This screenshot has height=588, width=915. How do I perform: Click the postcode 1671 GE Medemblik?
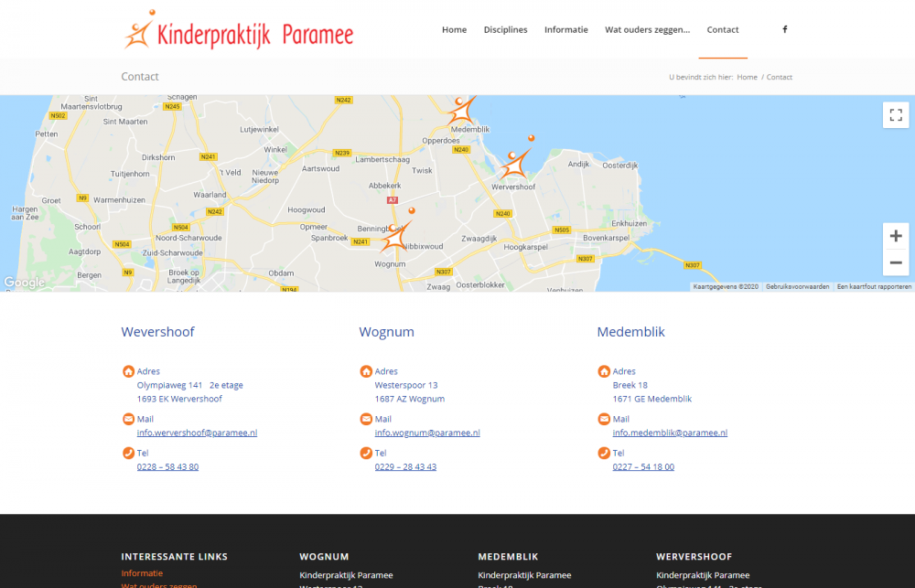651,399
